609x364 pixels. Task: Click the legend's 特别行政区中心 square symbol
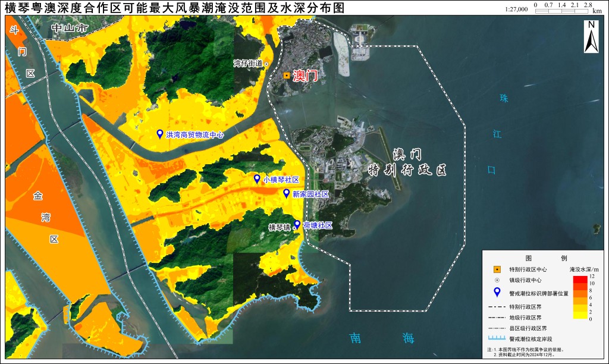point(497,269)
